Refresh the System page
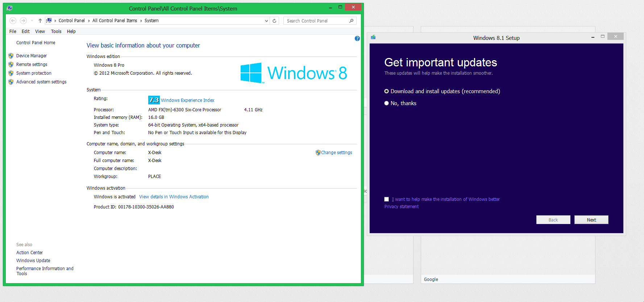644x302 pixels. coord(274,21)
